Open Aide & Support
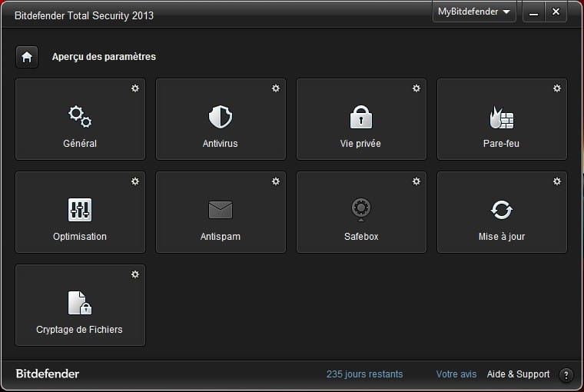Viewport: 584px width, 392px height. tap(518, 374)
